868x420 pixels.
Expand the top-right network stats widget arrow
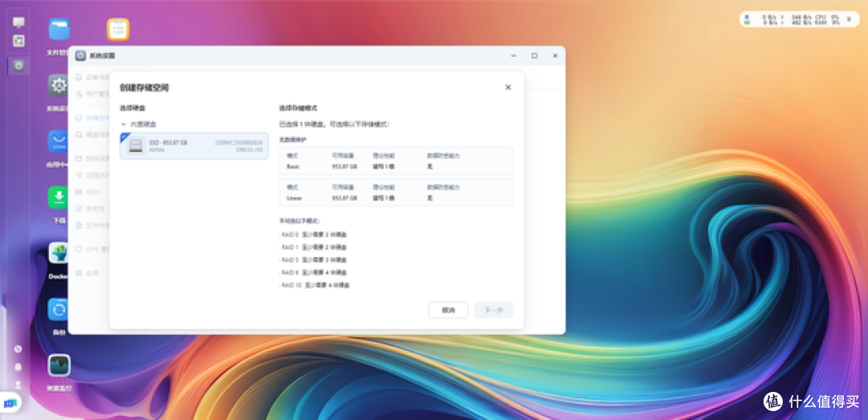(850, 19)
